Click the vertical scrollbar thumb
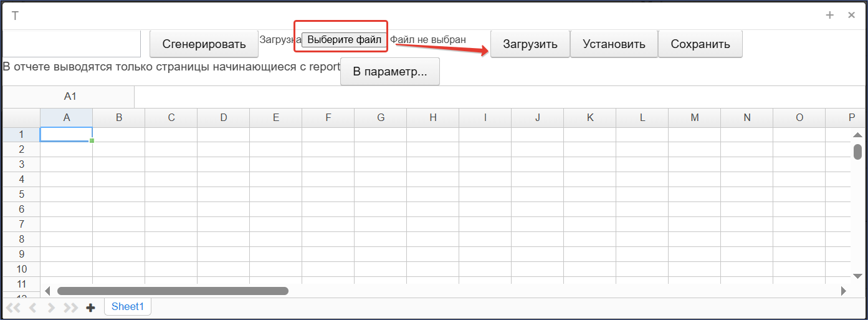The height and width of the screenshot is (320, 868). tap(857, 152)
